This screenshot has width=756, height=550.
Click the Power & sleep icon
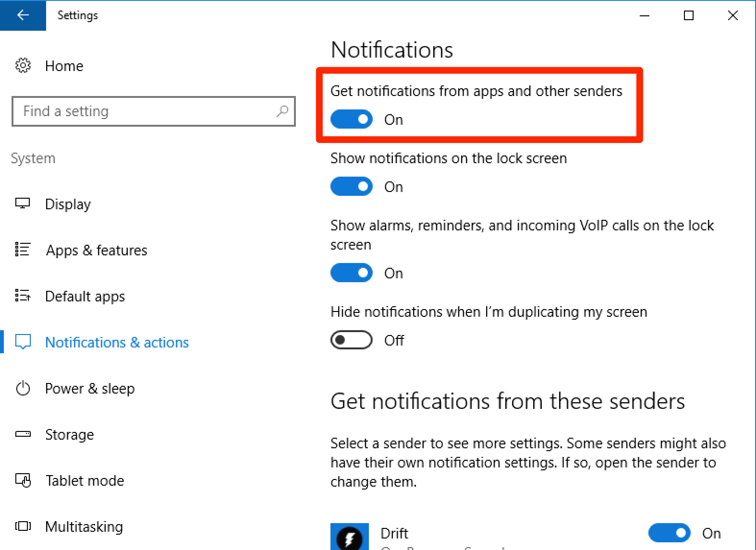click(23, 388)
